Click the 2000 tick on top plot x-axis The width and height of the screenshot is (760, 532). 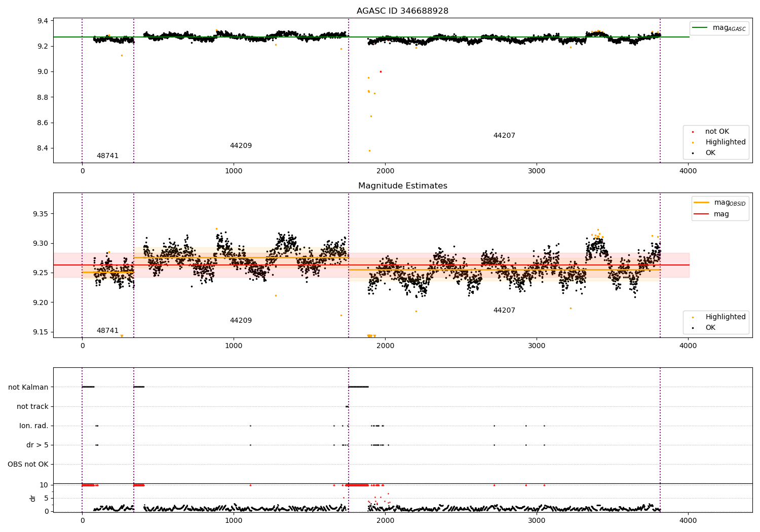coord(385,171)
